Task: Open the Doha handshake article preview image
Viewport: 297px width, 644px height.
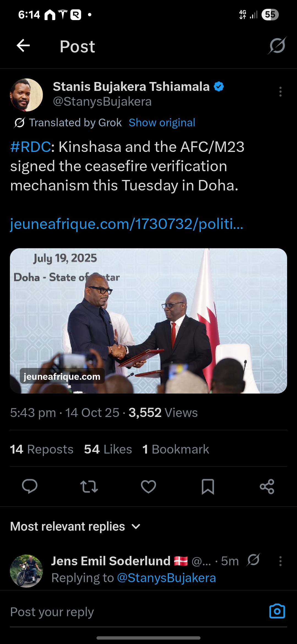Action: coord(148,321)
